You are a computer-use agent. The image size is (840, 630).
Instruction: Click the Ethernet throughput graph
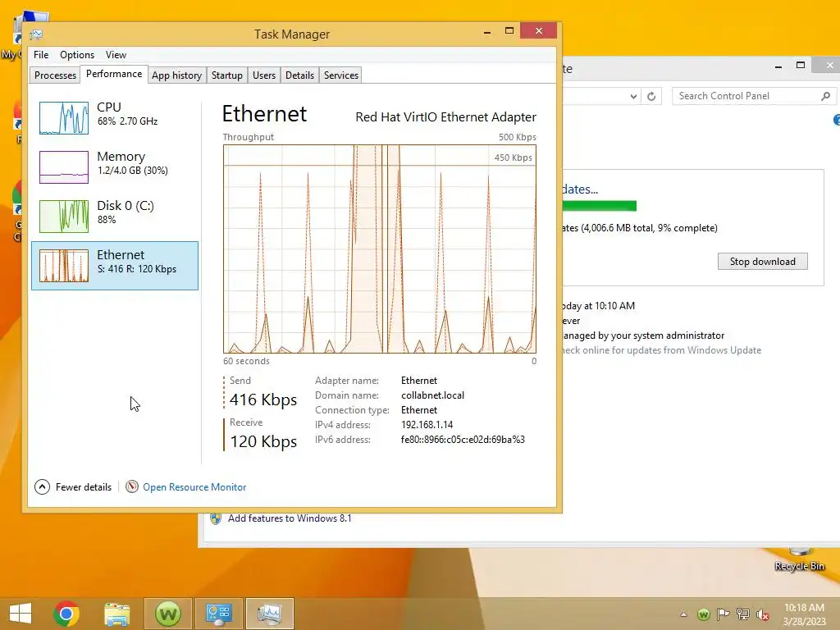379,249
